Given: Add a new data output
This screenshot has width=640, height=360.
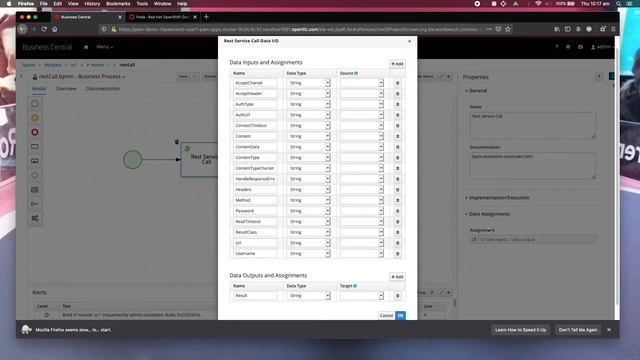Looking at the screenshot, I should click(397, 277).
